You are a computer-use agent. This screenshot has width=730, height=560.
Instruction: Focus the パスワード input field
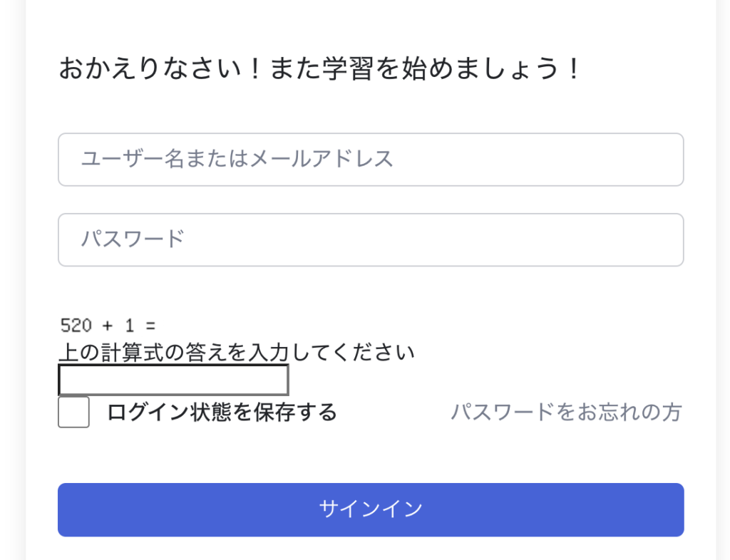[371, 239]
